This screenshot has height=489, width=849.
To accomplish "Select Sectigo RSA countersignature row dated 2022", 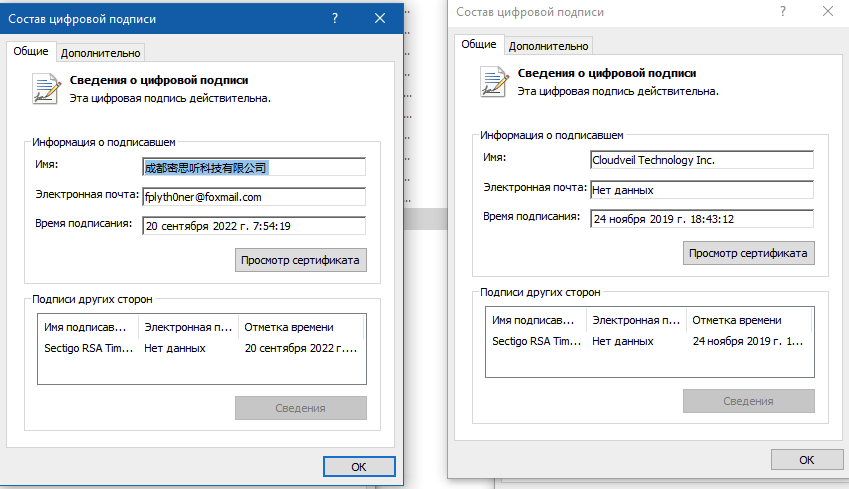I will click(200, 348).
